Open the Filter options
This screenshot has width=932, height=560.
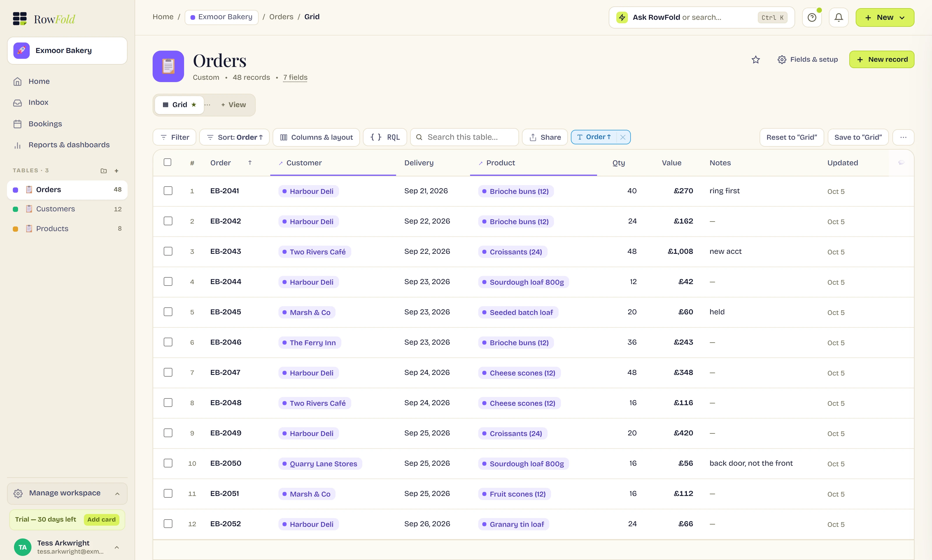[174, 137]
